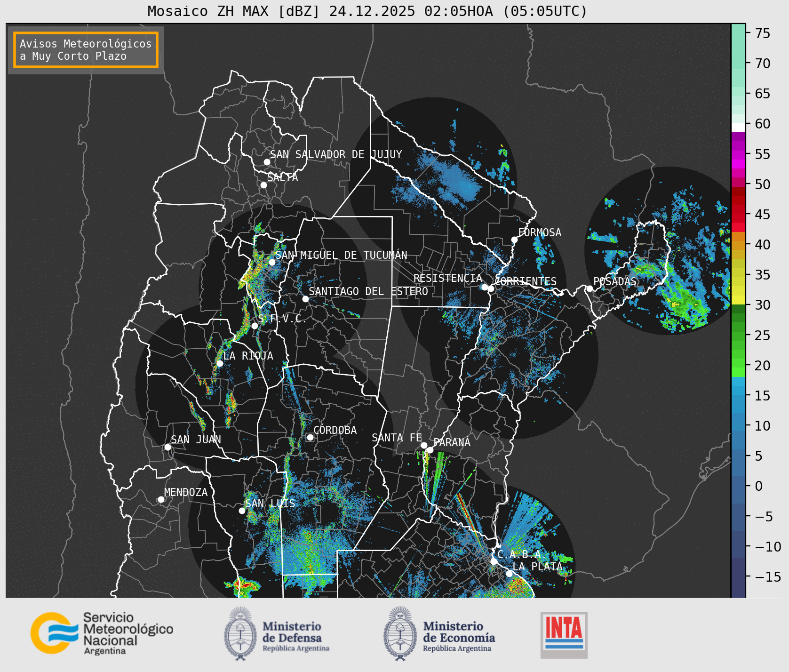789x672 pixels.
Task: Click the Paraná city marker
Action: click(430, 450)
